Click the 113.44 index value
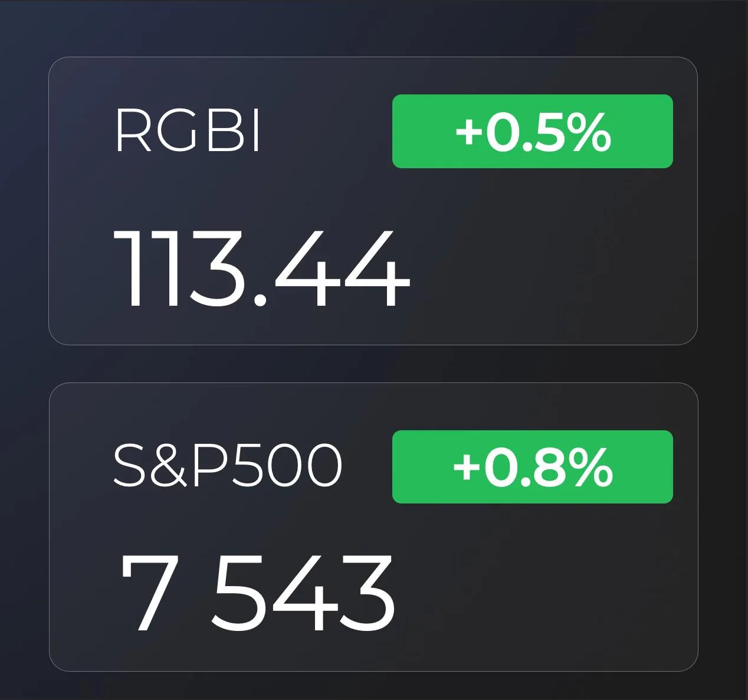This screenshot has width=748, height=700. tap(262, 269)
